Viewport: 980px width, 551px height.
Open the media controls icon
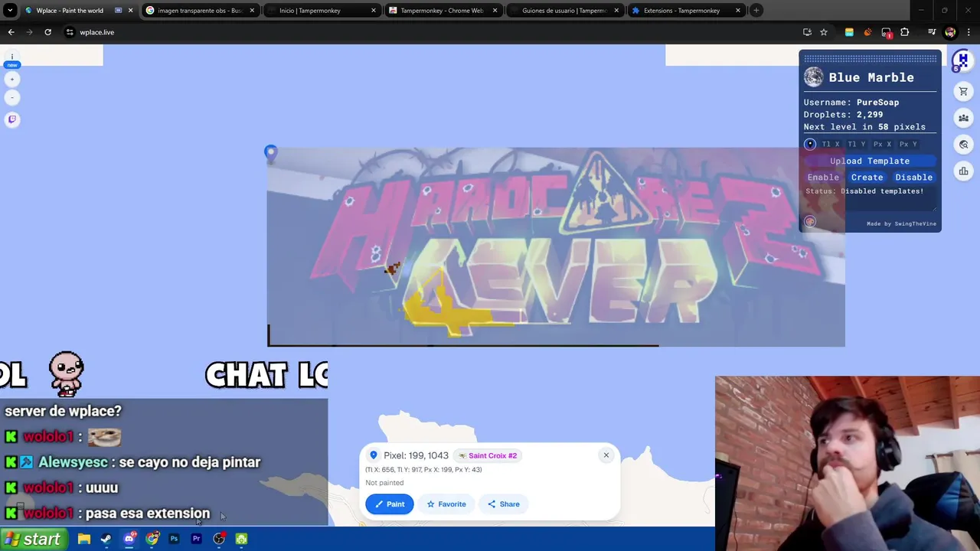[x=932, y=32]
